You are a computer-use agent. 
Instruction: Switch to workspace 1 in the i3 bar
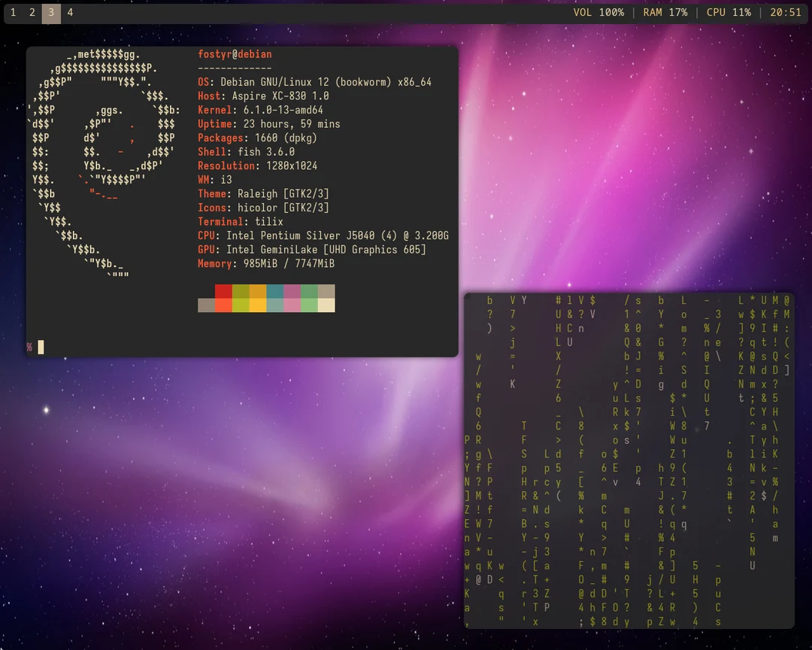13,13
